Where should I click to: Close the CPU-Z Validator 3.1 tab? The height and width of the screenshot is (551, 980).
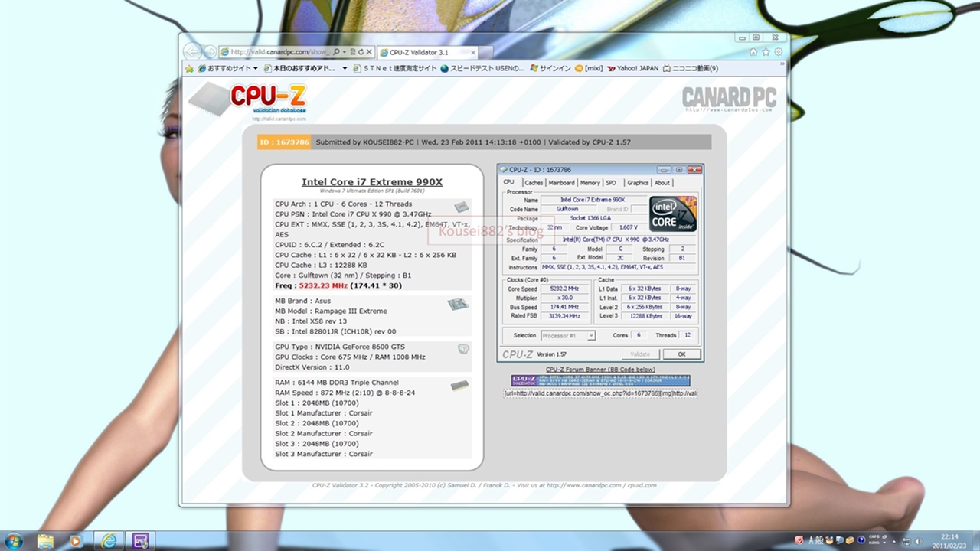point(473,52)
